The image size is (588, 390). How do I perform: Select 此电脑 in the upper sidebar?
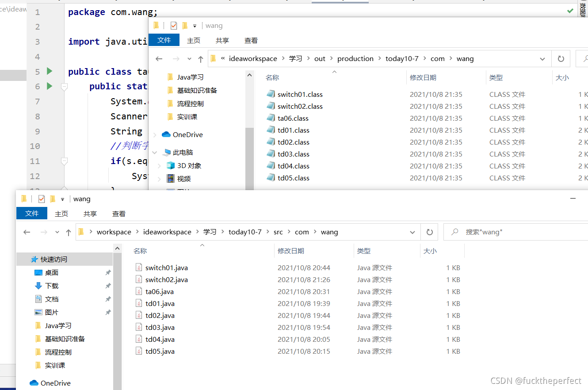coord(183,152)
